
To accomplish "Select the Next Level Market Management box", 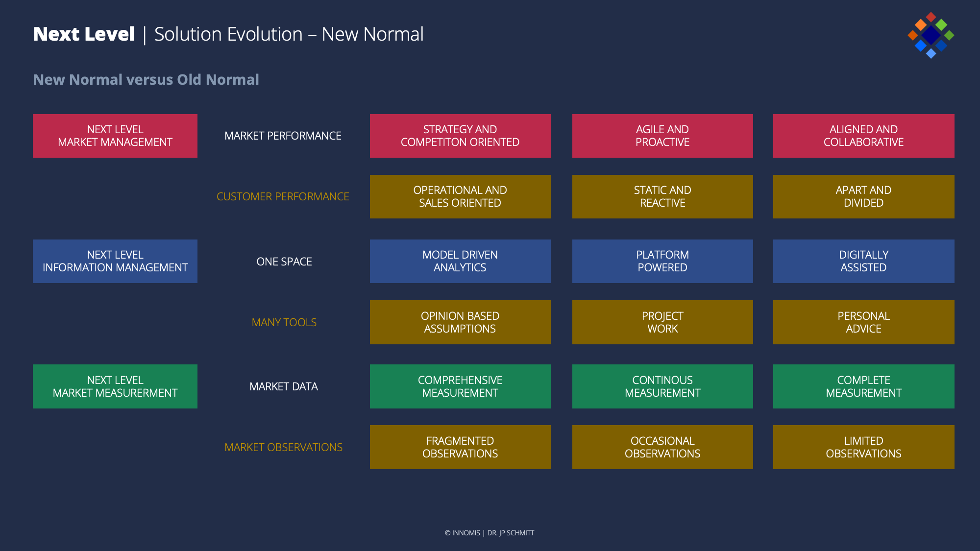I will [x=115, y=136].
